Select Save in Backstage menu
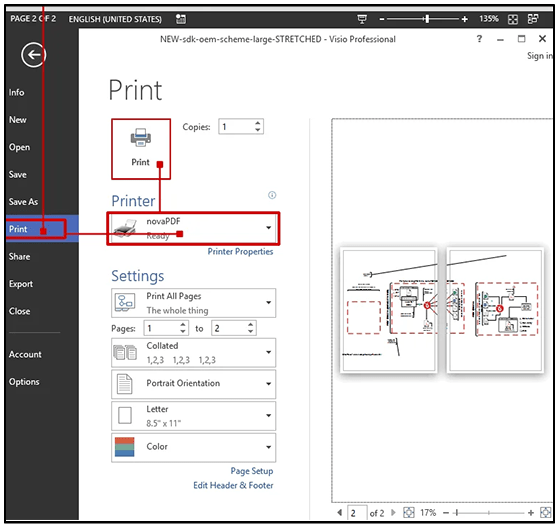 pyautogui.click(x=17, y=174)
